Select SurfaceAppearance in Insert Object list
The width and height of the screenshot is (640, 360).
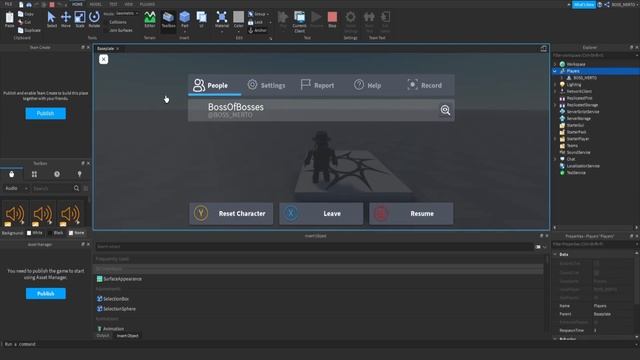(122, 279)
